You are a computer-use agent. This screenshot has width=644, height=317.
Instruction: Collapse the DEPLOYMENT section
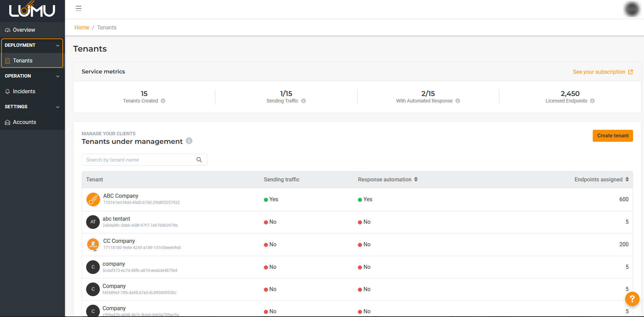58,45
